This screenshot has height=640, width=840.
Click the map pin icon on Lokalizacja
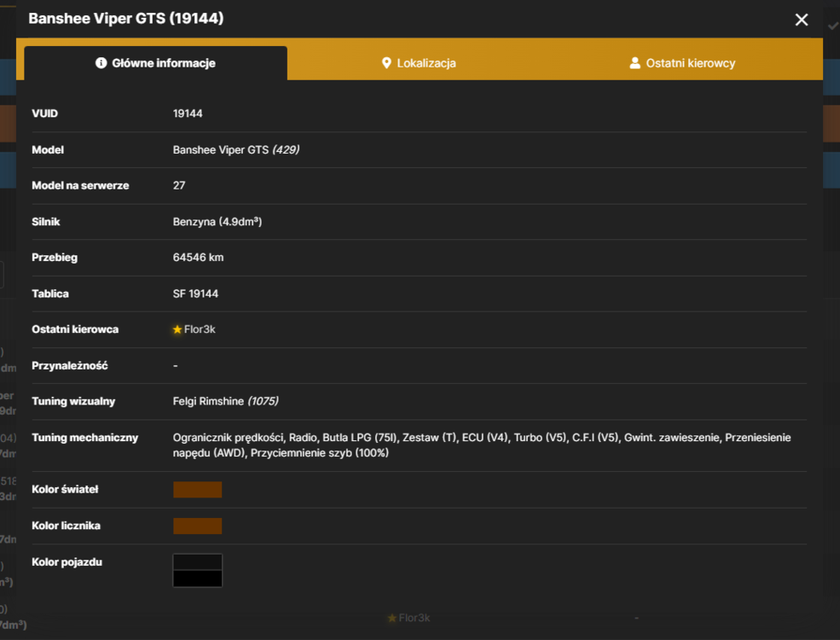[386, 63]
